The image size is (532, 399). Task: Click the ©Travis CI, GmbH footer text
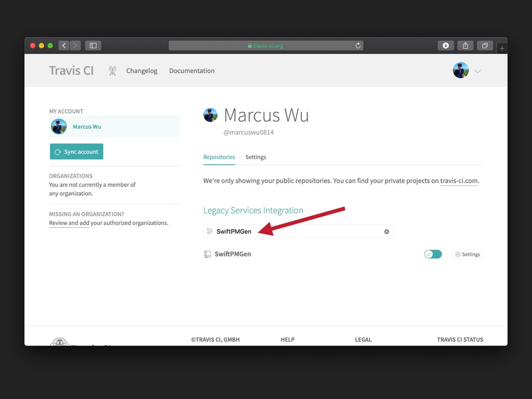click(215, 340)
